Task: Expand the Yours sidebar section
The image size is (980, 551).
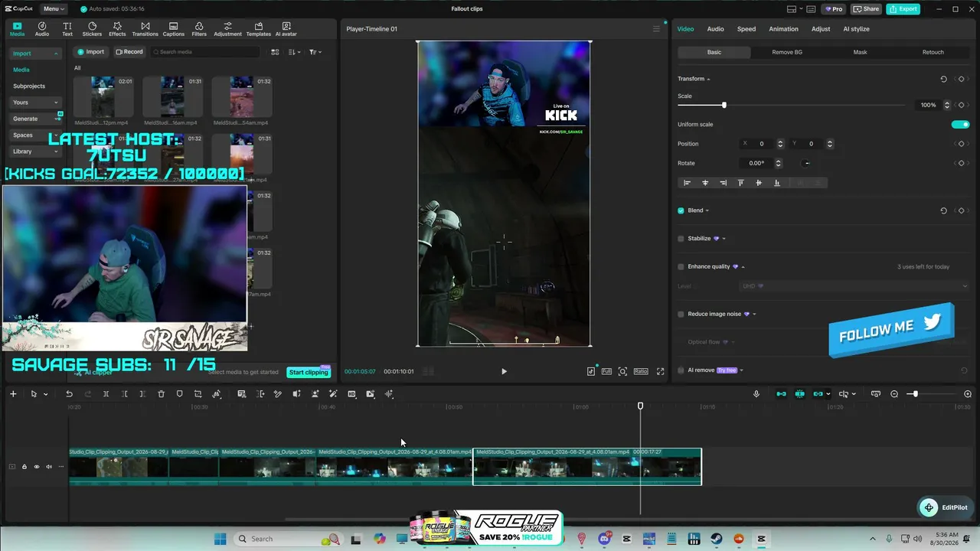Action: [56, 103]
